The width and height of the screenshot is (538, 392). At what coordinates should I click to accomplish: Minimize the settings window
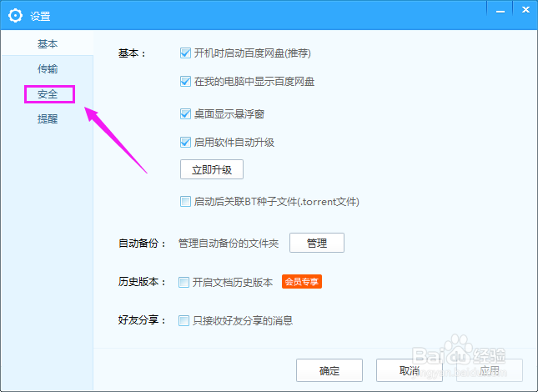click(x=500, y=10)
